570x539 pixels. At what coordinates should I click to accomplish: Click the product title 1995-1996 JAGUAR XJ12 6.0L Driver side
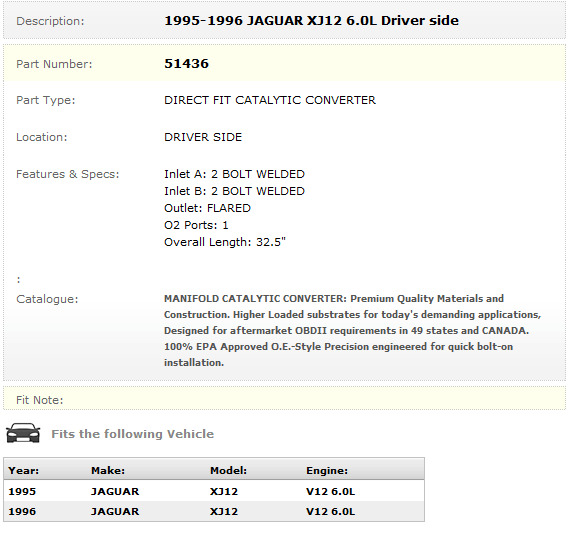(312, 20)
